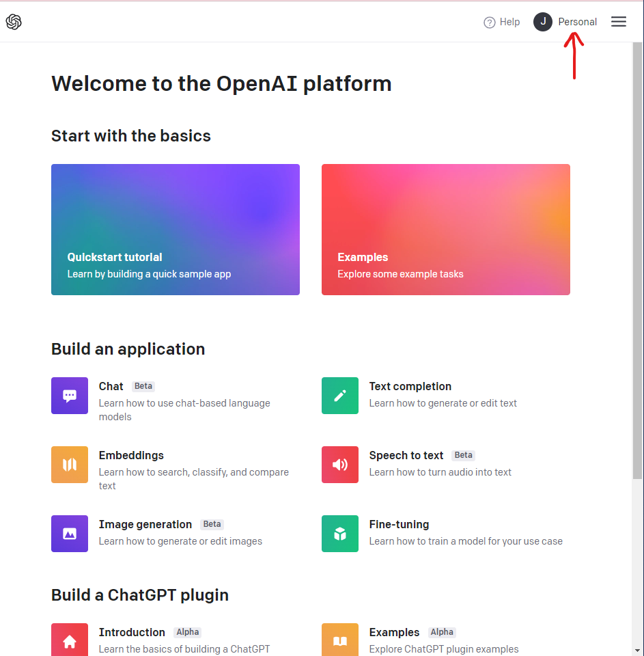The width and height of the screenshot is (644, 656).
Task: Click 'Learn how to generate or edit text'
Action: tap(443, 403)
